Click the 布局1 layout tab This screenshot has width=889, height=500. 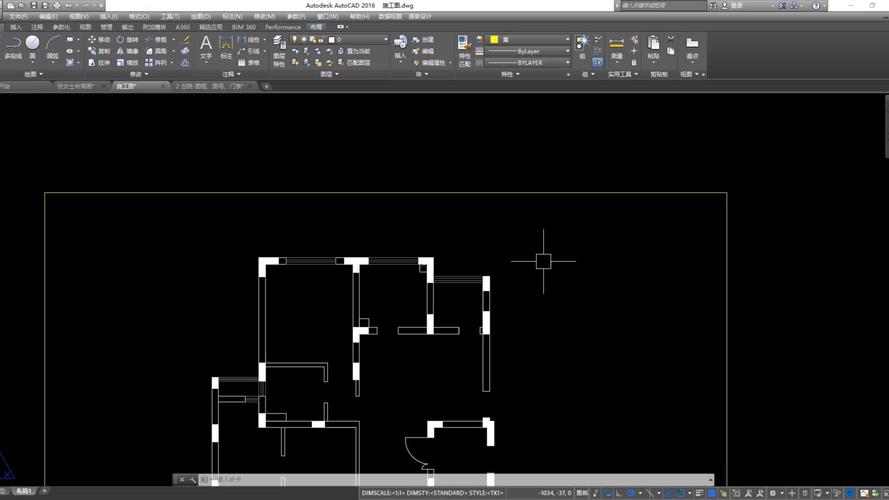24,492
